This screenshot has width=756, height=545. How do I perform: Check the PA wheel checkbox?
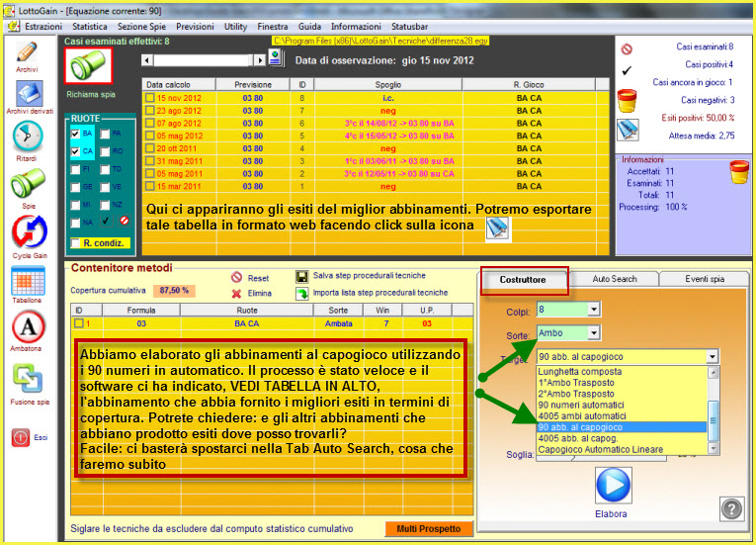(x=105, y=134)
